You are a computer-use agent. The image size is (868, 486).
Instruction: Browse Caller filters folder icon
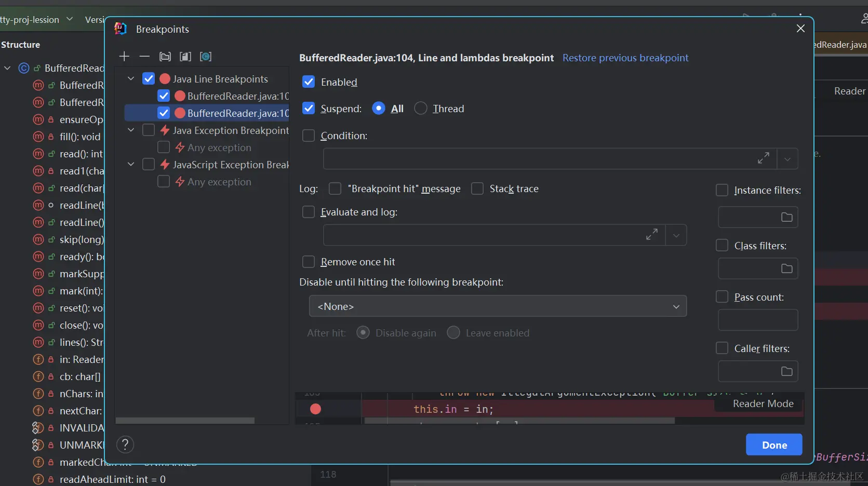[x=787, y=371]
